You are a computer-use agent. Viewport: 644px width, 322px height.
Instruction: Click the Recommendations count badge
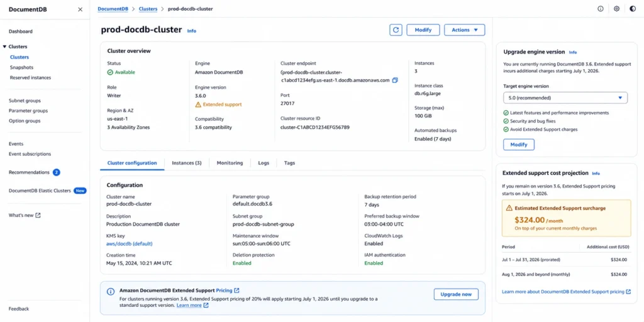coord(56,172)
